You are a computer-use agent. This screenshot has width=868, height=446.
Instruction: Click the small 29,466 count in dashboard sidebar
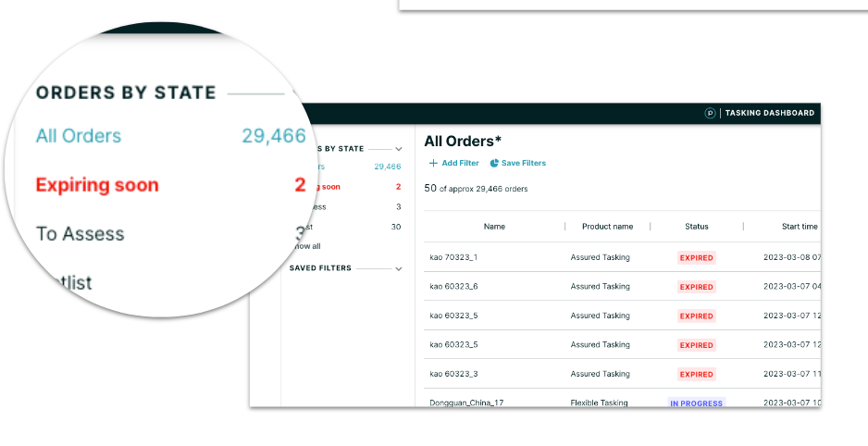point(388,167)
